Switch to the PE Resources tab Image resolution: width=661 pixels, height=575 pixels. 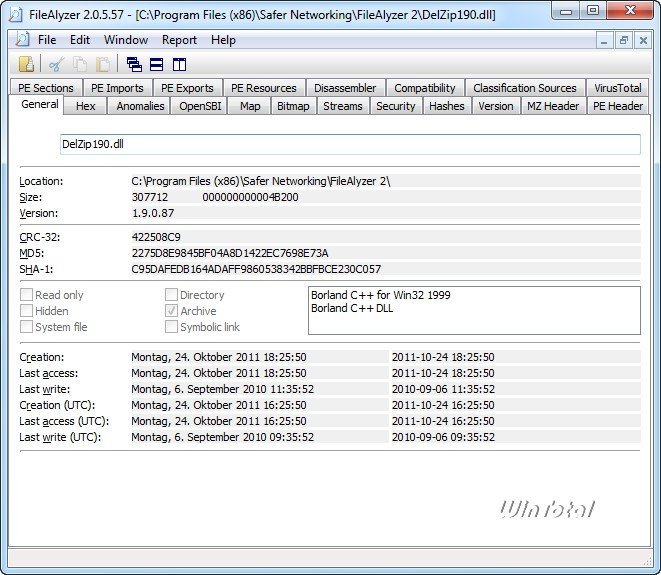tap(263, 88)
